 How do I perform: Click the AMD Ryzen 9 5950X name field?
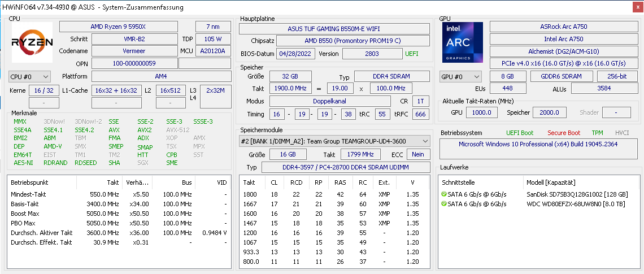click(x=118, y=27)
